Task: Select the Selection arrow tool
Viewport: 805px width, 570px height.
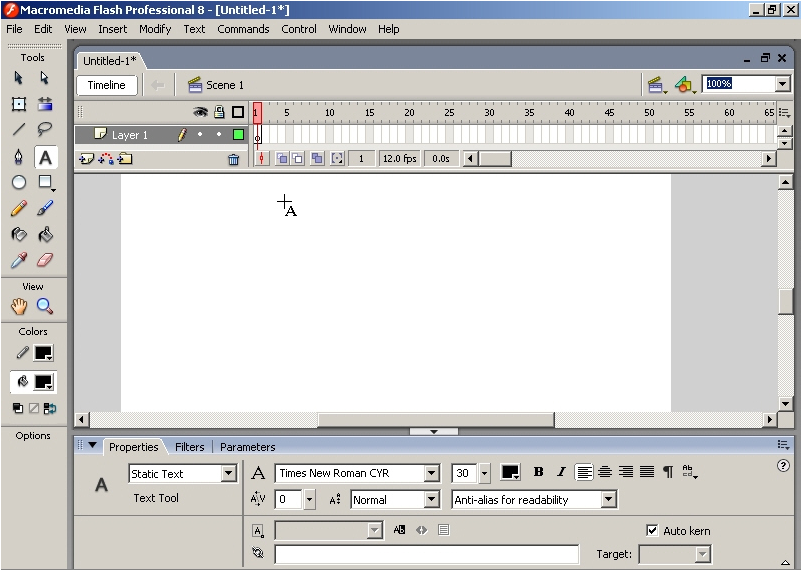Action: [18, 78]
